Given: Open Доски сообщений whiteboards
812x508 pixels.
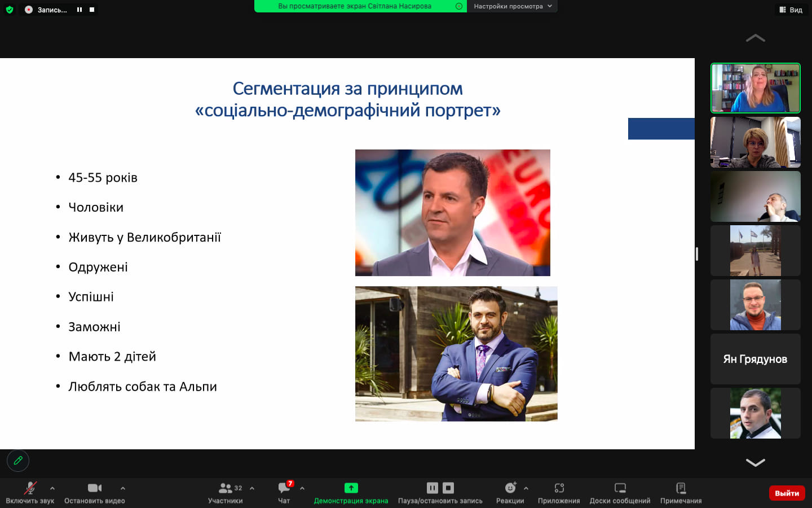Looking at the screenshot, I should (x=620, y=492).
